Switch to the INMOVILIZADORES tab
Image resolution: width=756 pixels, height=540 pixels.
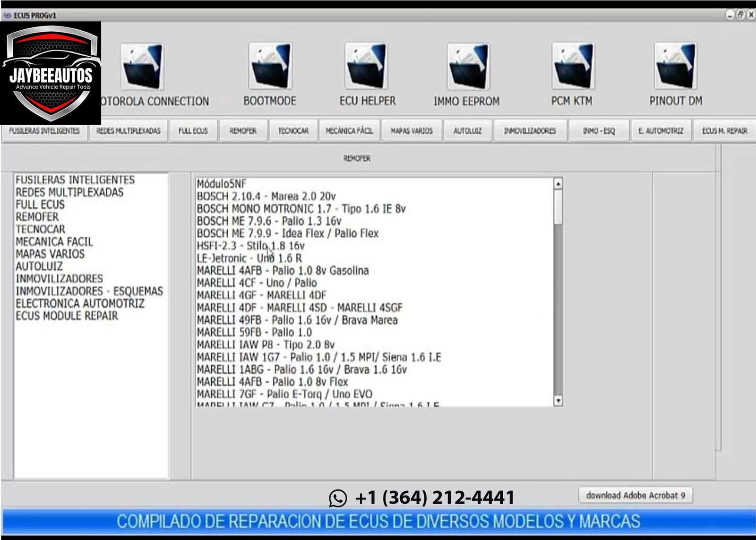pyautogui.click(x=530, y=131)
